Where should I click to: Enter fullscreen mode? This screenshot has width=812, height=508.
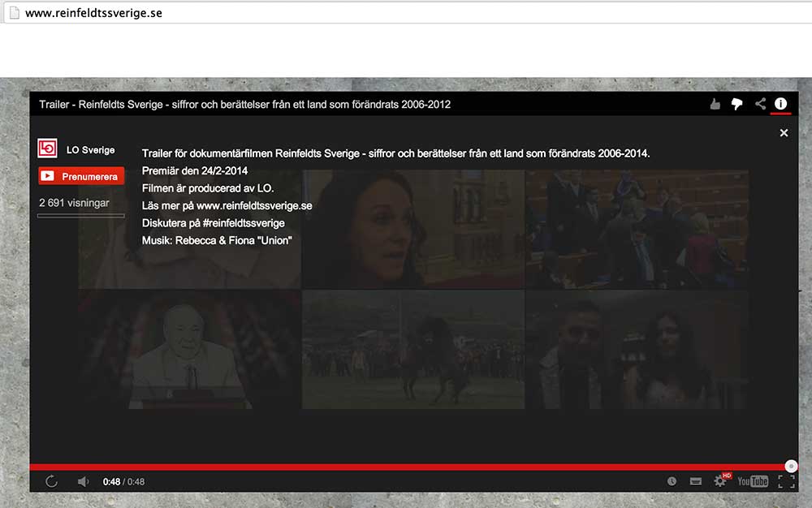point(786,481)
